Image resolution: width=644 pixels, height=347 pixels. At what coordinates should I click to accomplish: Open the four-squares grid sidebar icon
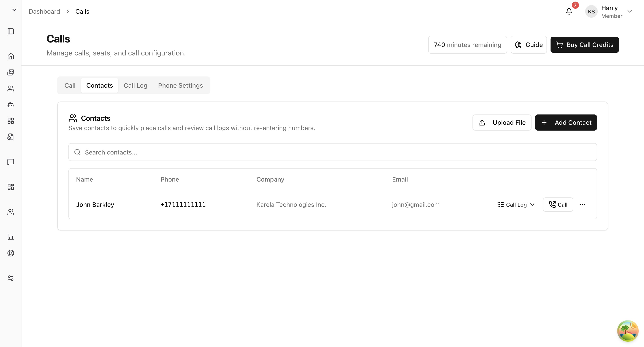[x=11, y=121]
